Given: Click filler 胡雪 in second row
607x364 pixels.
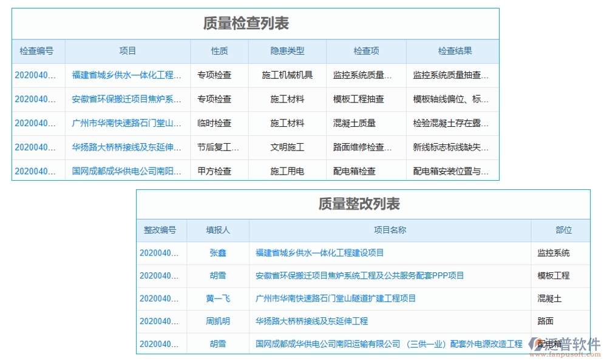Looking at the screenshot, I should tap(217, 275).
